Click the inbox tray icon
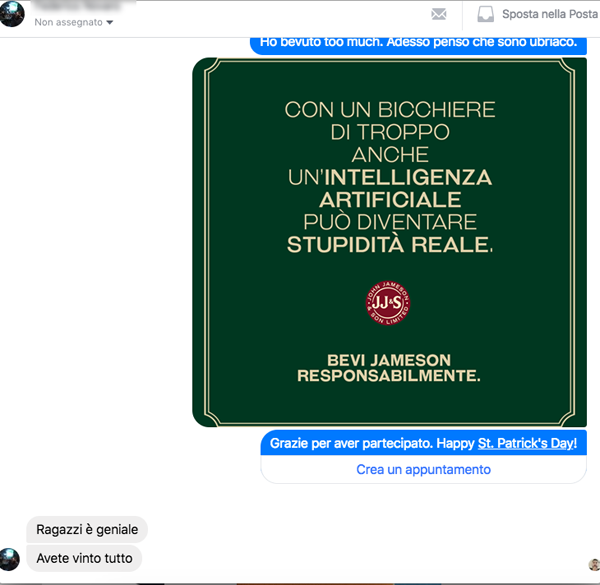600x585 pixels. click(485, 15)
